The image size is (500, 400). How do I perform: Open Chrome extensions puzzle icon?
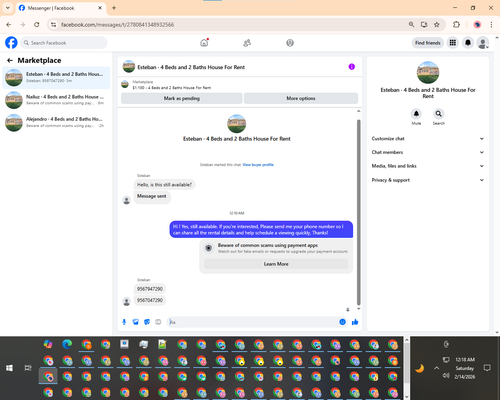pyautogui.click(x=456, y=24)
